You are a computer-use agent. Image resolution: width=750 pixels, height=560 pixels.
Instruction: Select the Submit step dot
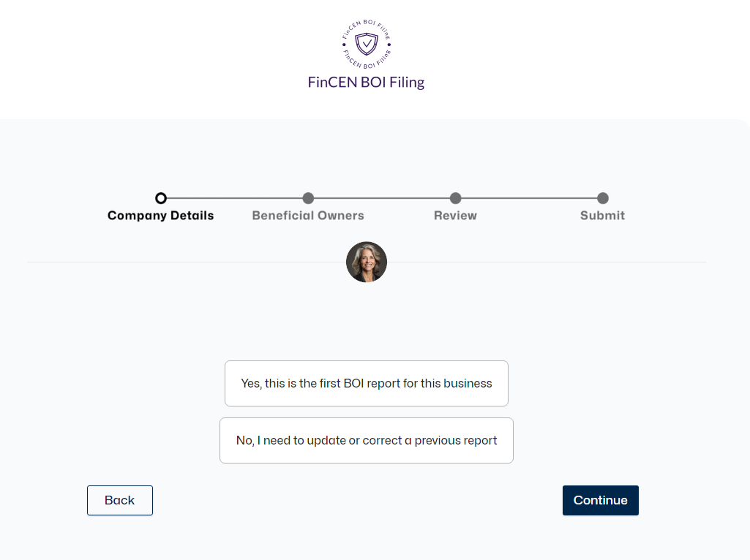tap(603, 198)
